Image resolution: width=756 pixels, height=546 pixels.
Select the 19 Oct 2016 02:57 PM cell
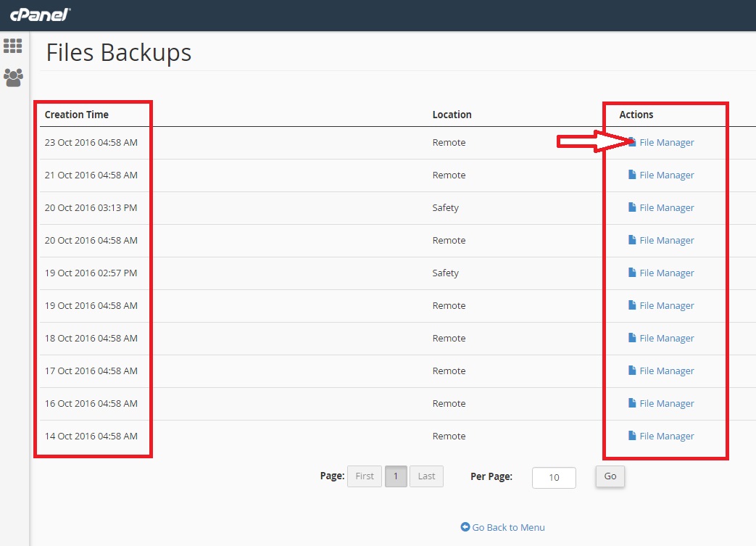click(91, 273)
